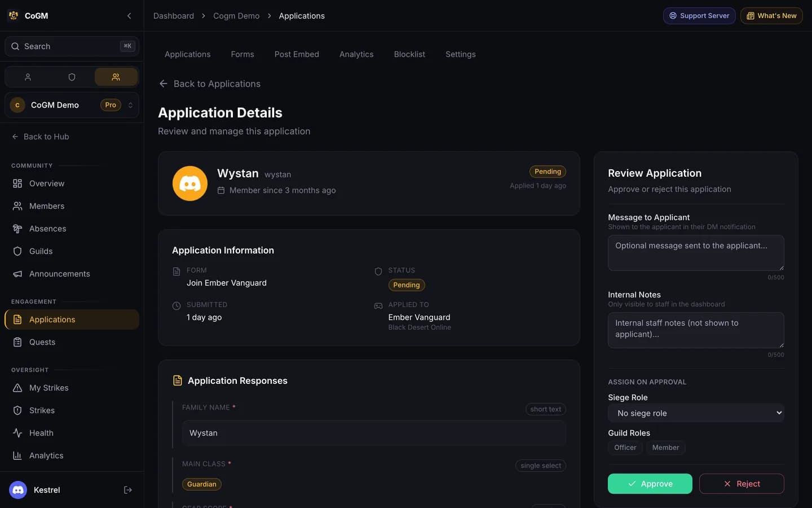
Task: Click the sidebar Search box
Action: click(72, 46)
